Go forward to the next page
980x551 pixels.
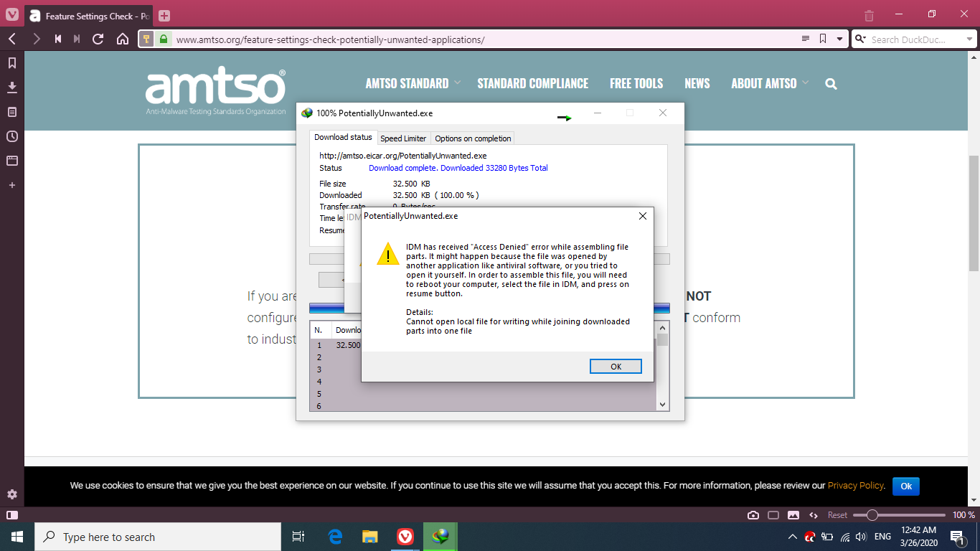click(36, 39)
